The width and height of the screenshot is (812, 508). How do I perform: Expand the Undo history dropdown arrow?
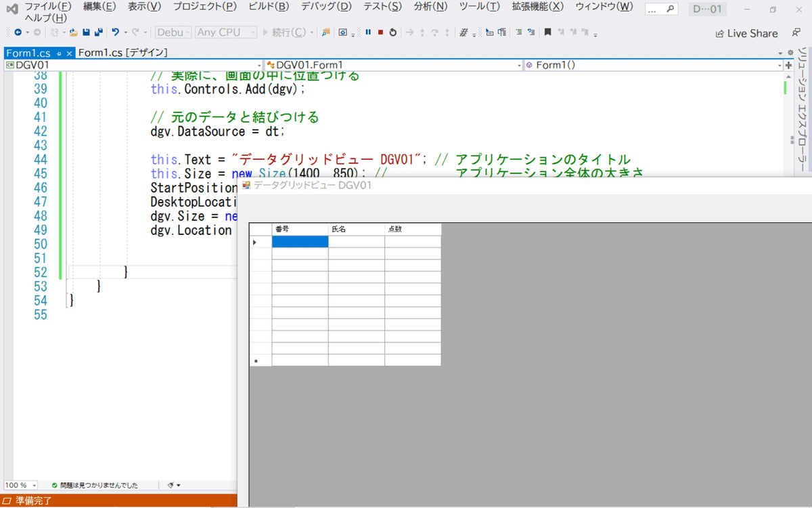126,33
